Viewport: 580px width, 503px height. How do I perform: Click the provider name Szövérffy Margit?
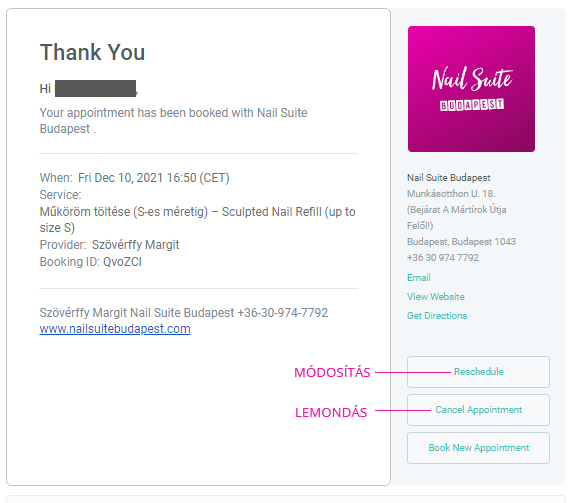click(135, 245)
